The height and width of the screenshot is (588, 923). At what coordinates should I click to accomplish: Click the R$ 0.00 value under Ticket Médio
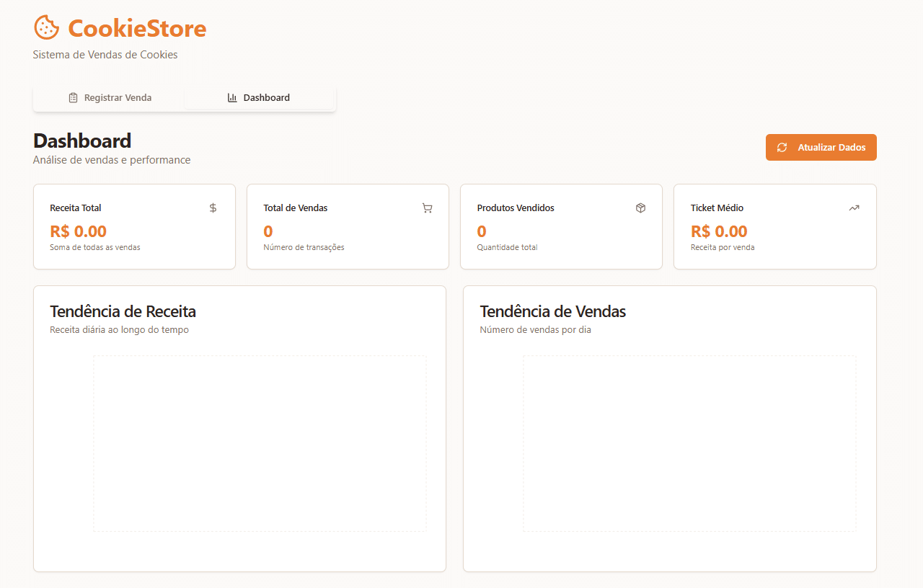[x=719, y=231]
